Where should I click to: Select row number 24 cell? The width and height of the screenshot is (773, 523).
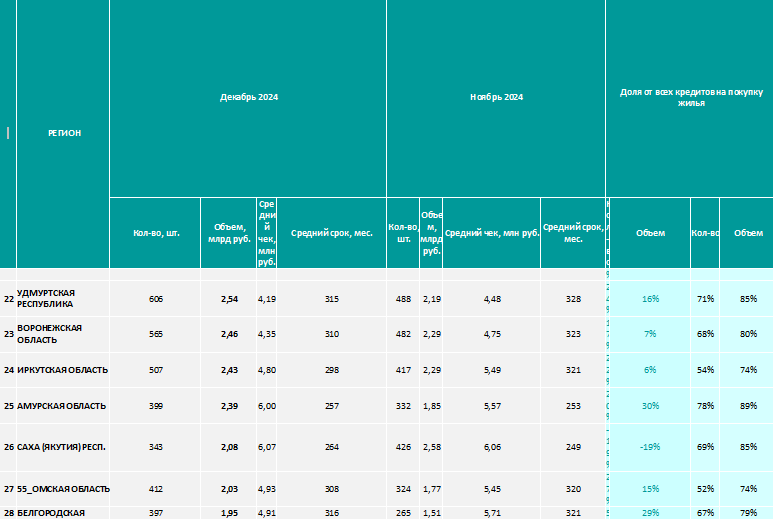click(x=8, y=370)
